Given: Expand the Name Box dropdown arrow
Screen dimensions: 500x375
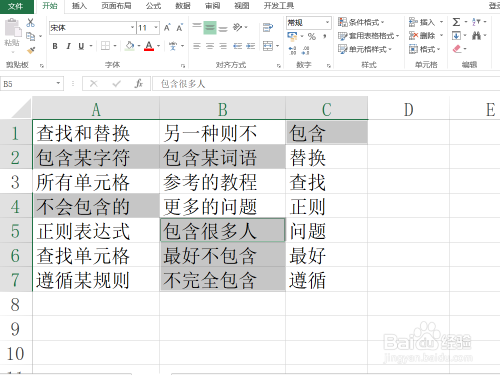Looking at the screenshot, I should pyautogui.click(x=58, y=83).
